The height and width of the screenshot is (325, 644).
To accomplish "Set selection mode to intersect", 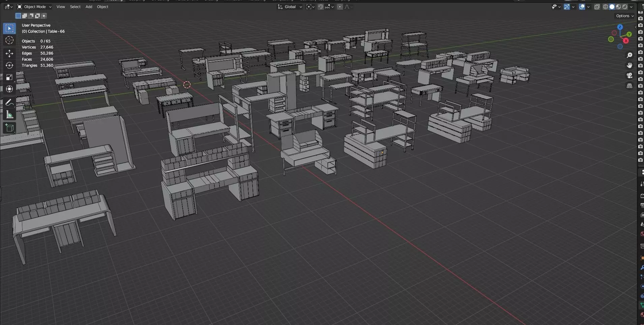I will (44, 16).
